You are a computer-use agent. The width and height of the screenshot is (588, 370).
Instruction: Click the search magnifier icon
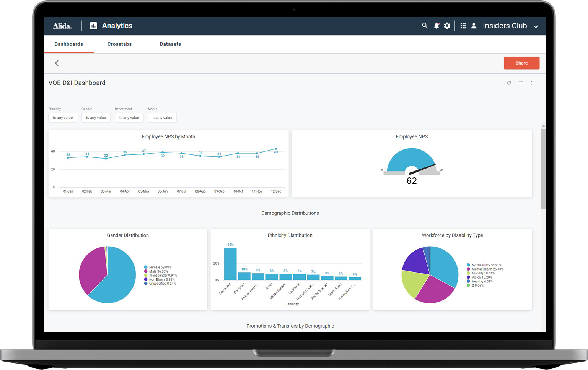point(425,26)
